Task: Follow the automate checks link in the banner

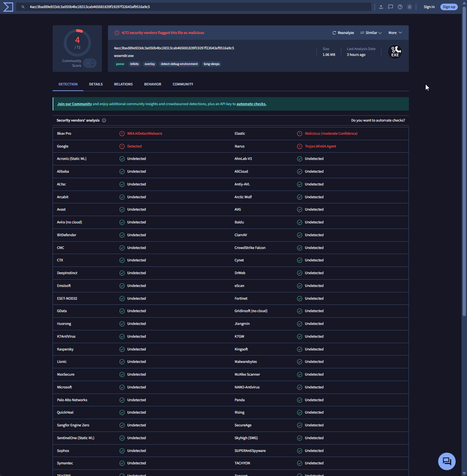Action: click(x=251, y=104)
